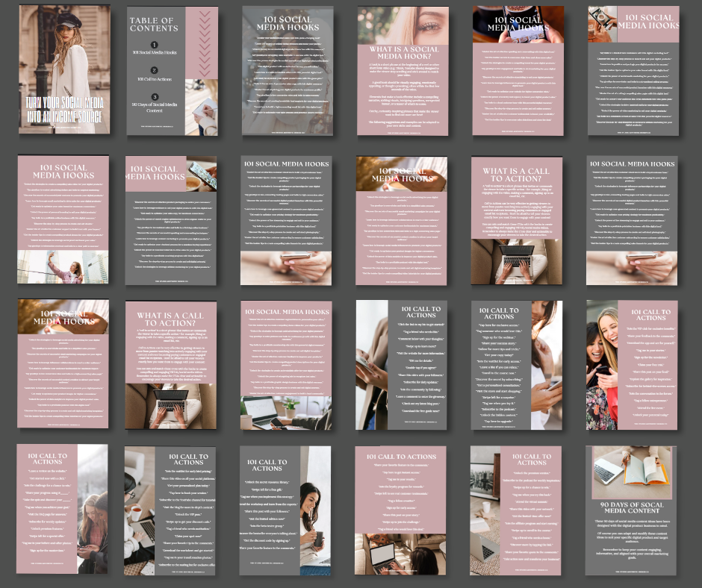Screen dimensions: 702x588
Task: Open call to actions page with woman holding mug
Action: (288, 512)
